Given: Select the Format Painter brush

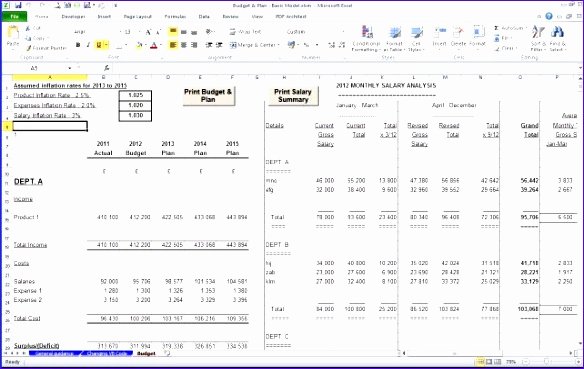Looking at the screenshot, I should [29, 48].
